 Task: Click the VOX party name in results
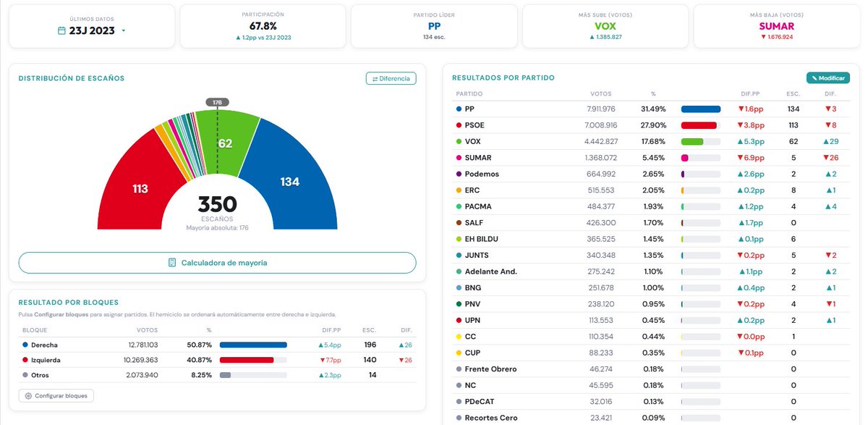[473, 141]
